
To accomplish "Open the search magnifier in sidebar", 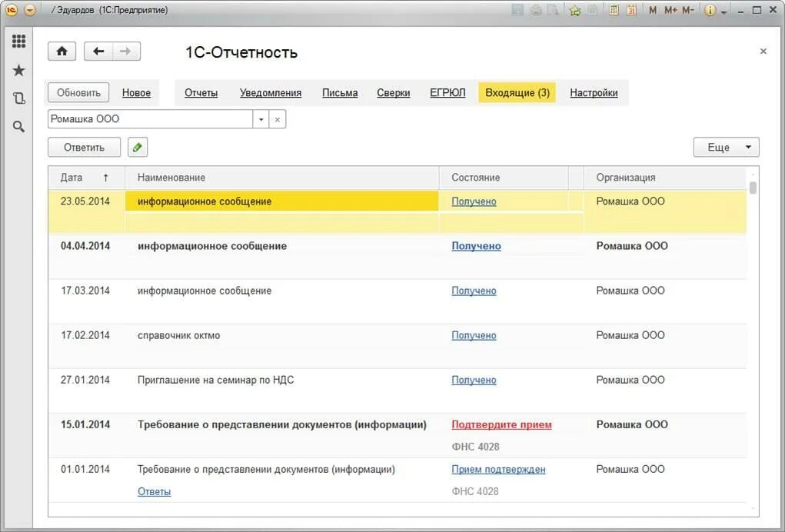I will click(18, 127).
